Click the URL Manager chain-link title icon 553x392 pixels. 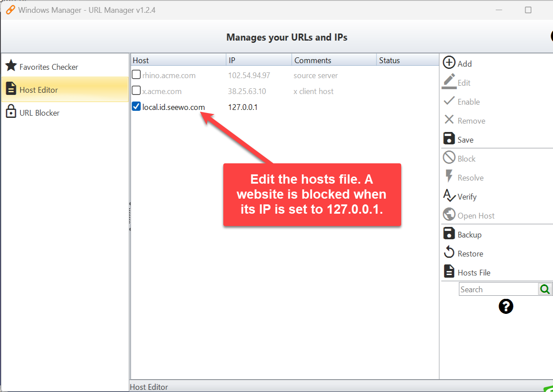pyautogui.click(x=10, y=10)
